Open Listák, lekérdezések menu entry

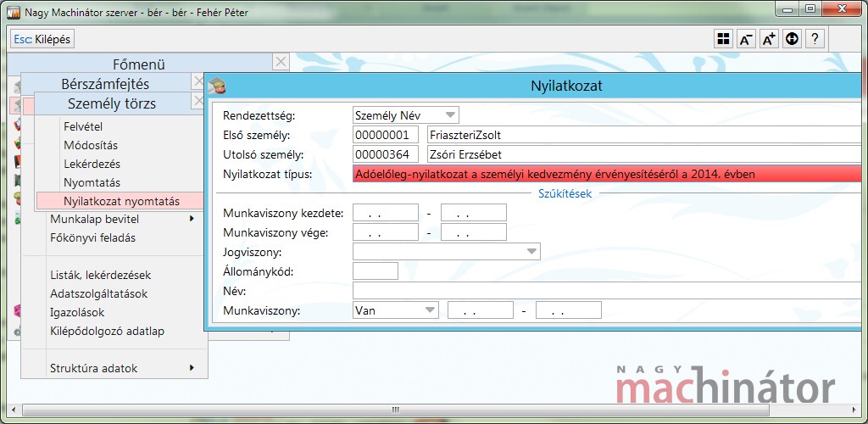[x=100, y=275]
